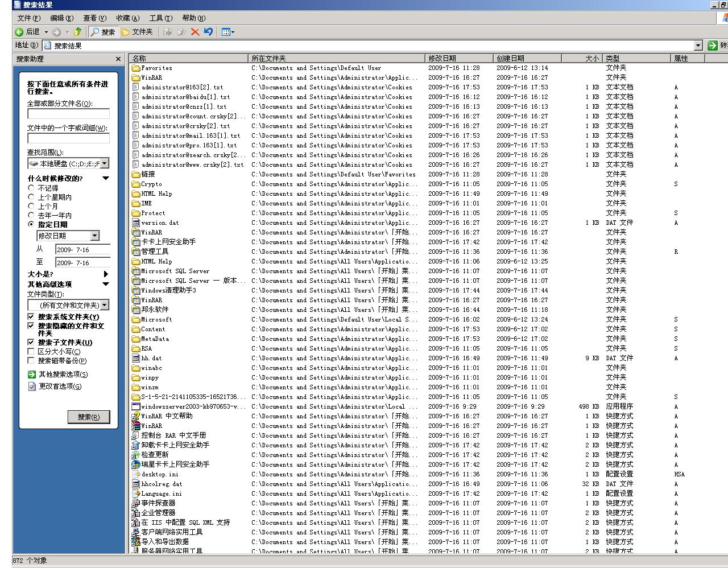Enable the 搜索磁带备份 checkbox

click(x=31, y=360)
